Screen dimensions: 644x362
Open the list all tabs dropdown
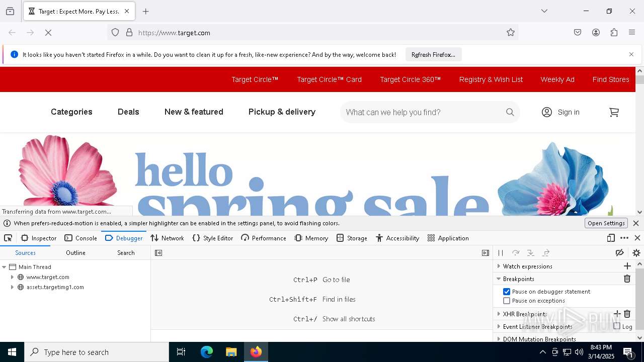click(x=544, y=11)
